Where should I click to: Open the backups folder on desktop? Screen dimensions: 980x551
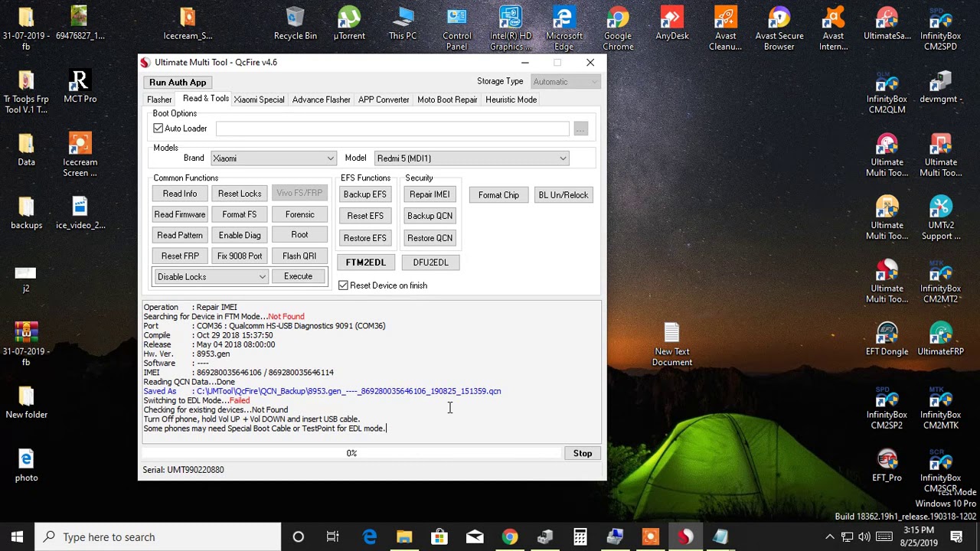point(26,213)
